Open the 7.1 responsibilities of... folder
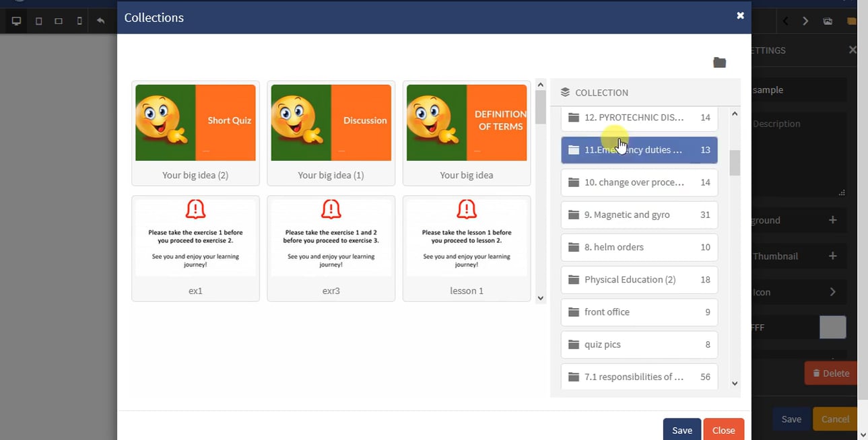The height and width of the screenshot is (440, 868). pos(639,376)
